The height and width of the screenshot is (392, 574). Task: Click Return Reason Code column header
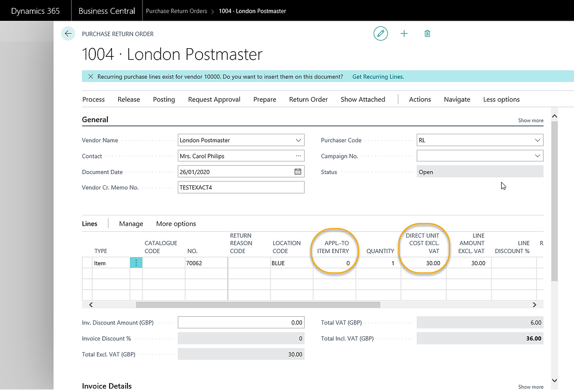tap(241, 243)
